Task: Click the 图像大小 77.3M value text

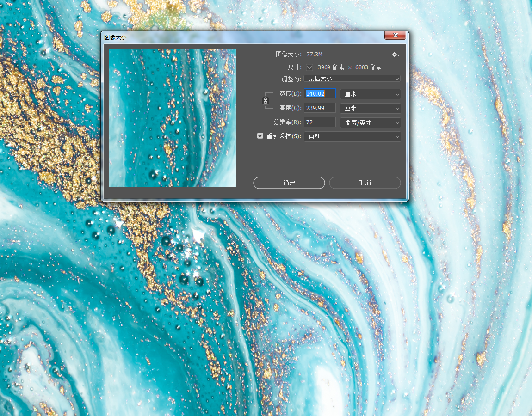Action: click(315, 54)
